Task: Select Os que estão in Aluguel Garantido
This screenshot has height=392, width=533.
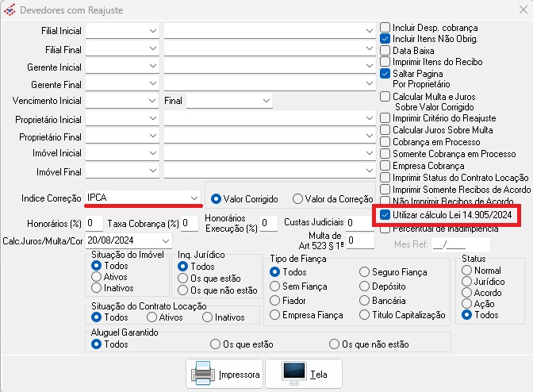Action: [214, 344]
